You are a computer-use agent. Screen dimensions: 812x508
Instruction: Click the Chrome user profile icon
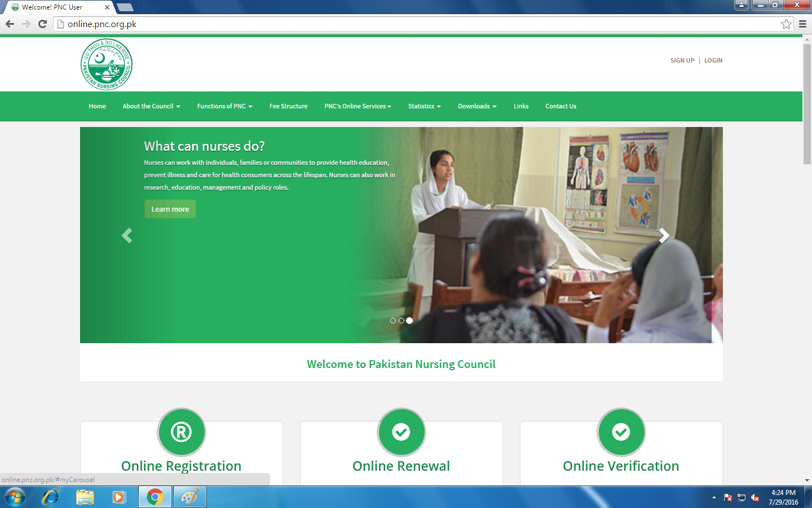tap(742, 5)
